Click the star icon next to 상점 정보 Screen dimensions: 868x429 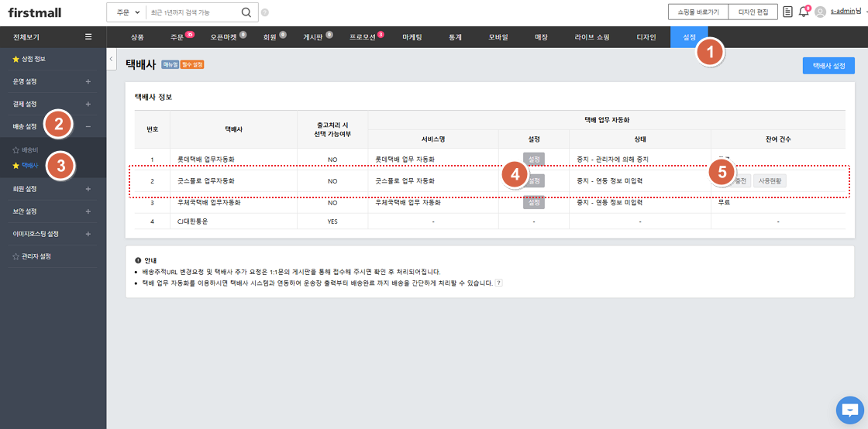(15, 59)
